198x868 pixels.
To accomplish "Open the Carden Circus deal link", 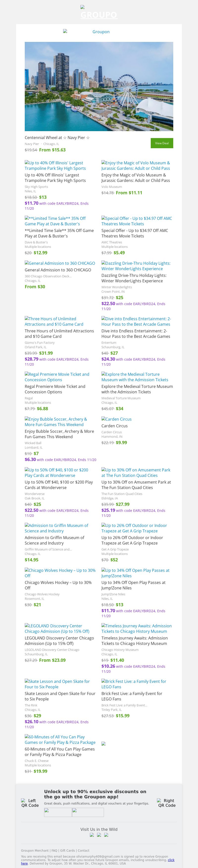I will [x=116, y=419].
